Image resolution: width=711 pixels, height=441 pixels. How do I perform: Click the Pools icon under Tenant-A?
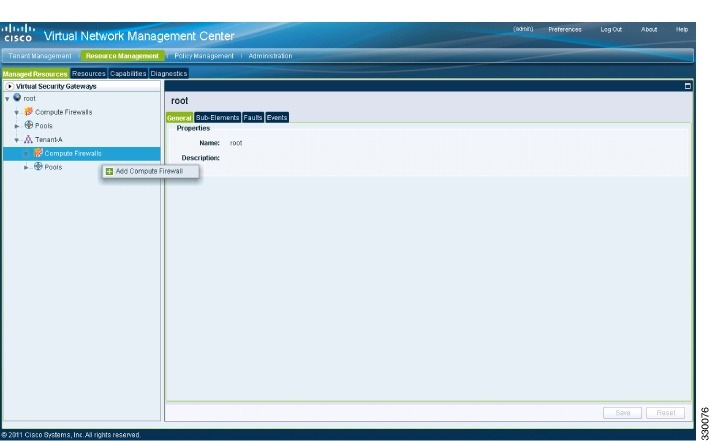pos(38,166)
